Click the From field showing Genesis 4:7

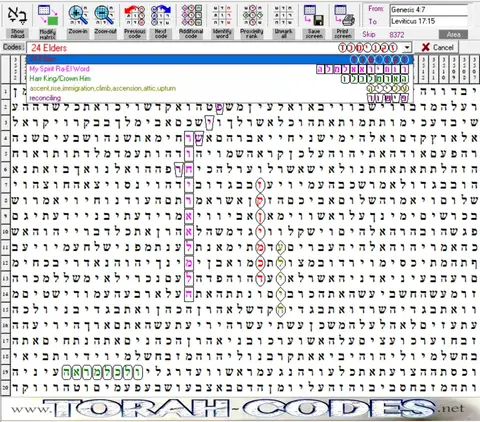click(x=429, y=10)
